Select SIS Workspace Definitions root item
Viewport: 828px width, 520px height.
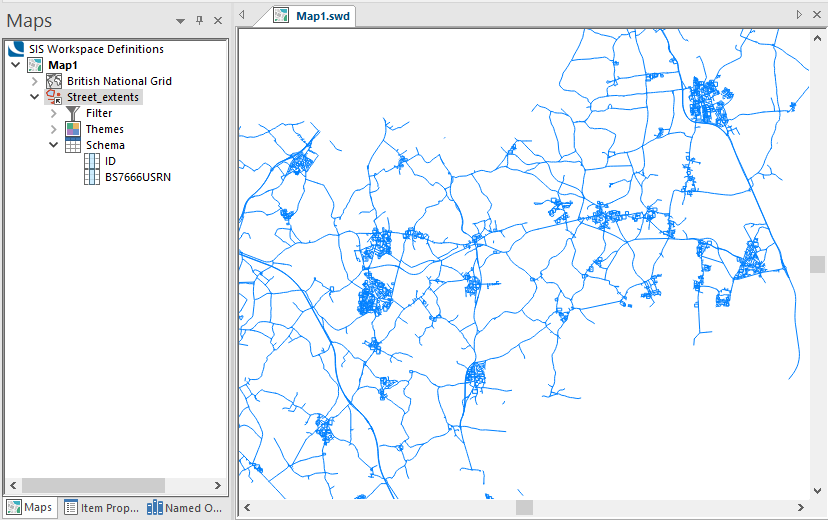click(x=96, y=49)
